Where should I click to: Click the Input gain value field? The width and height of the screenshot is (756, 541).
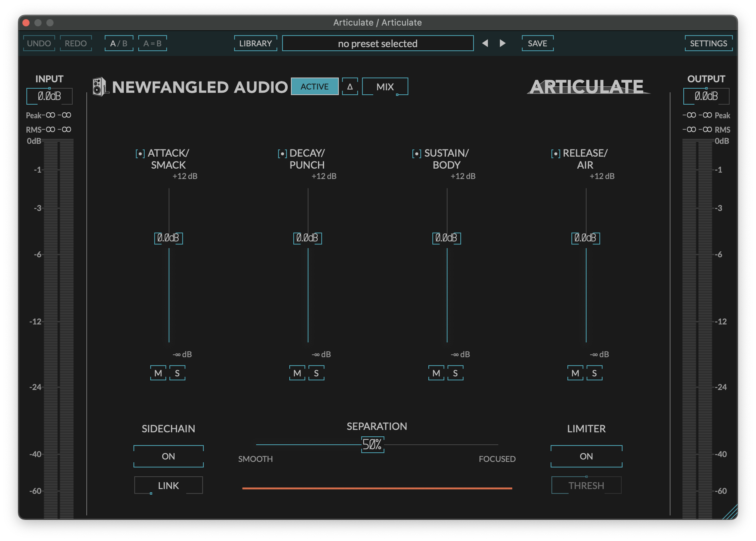coord(49,96)
